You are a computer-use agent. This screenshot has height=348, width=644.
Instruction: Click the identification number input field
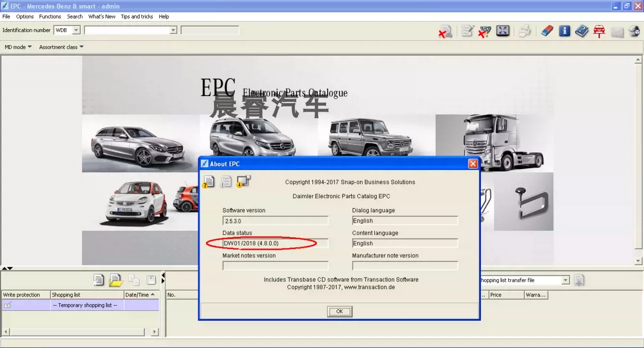[126, 30]
